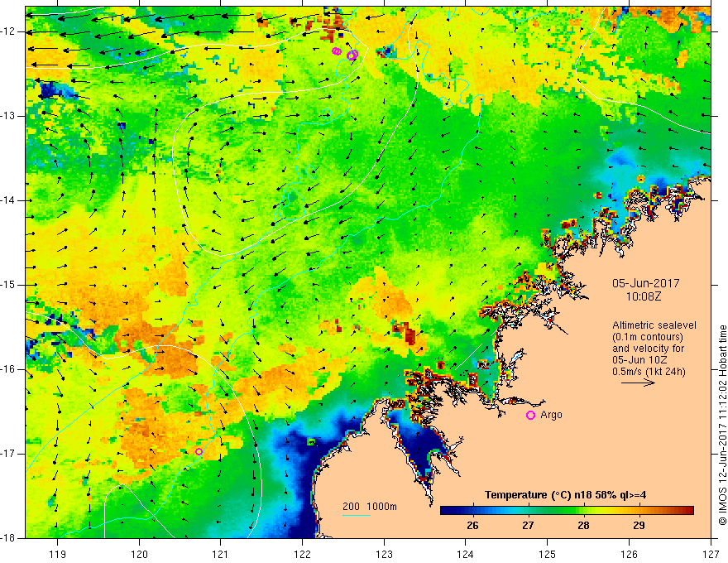Click the '26' color bar tick label

click(472, 526)
